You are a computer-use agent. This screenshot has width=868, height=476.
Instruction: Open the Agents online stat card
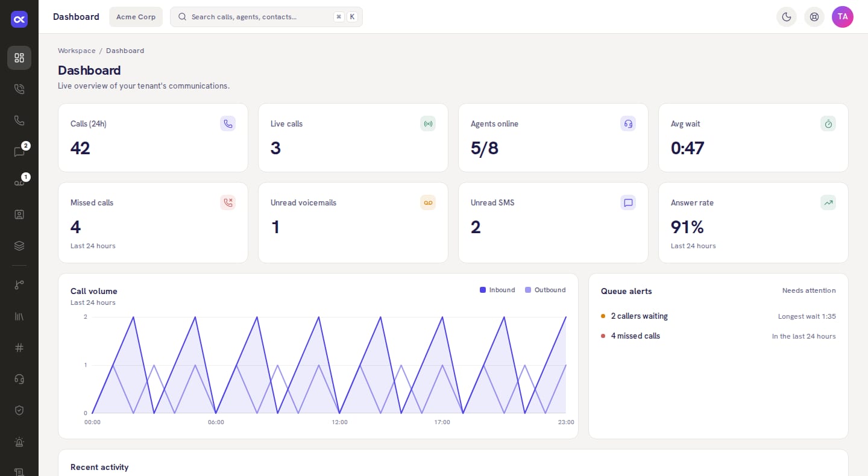pyautogui.click(x=553, y=138)
